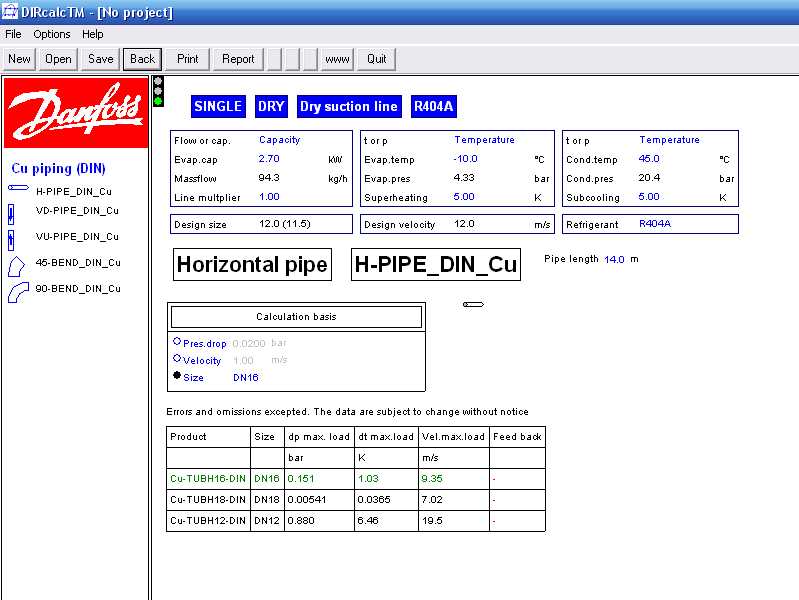This screenshot has width=799, height=600.
Task: Click the Cu piping (DIN) heading
Action: tap(59, 168)
